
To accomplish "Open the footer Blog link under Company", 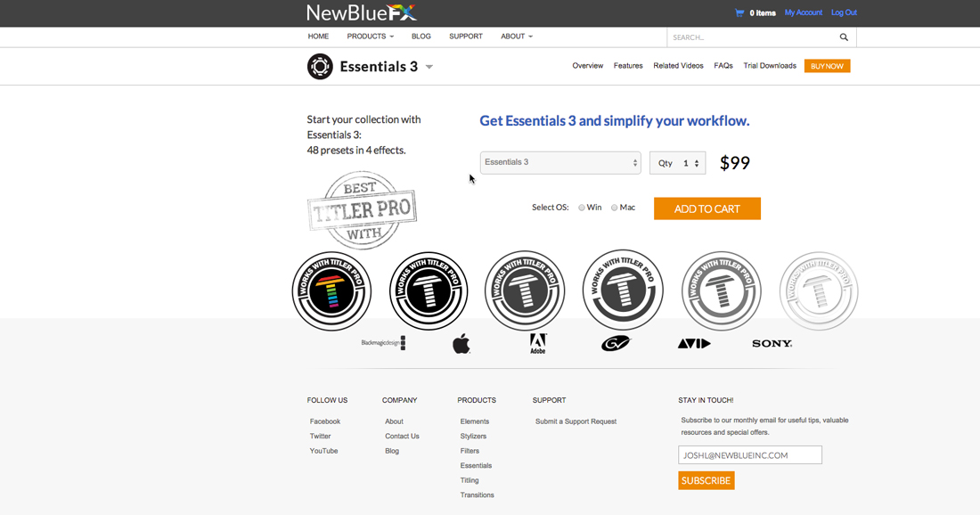I will 392,451.
